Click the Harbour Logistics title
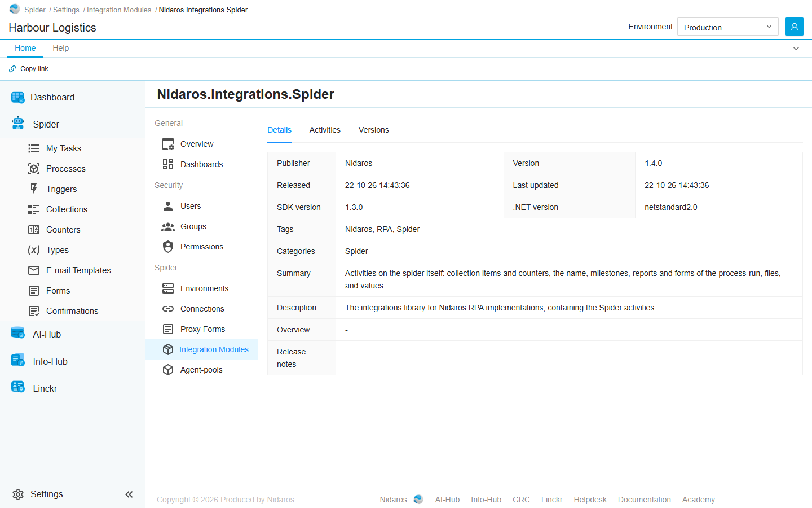This screenshot has width=812, height=508. pyautogui.click(x=52, y=28)
